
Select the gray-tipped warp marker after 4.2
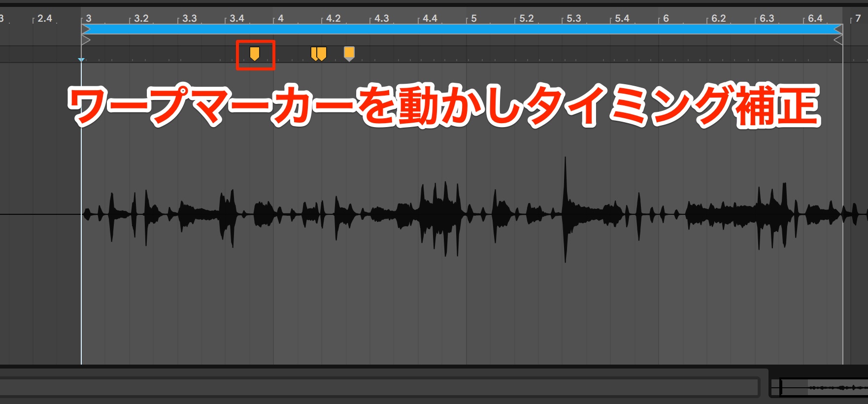click(349, 54)
